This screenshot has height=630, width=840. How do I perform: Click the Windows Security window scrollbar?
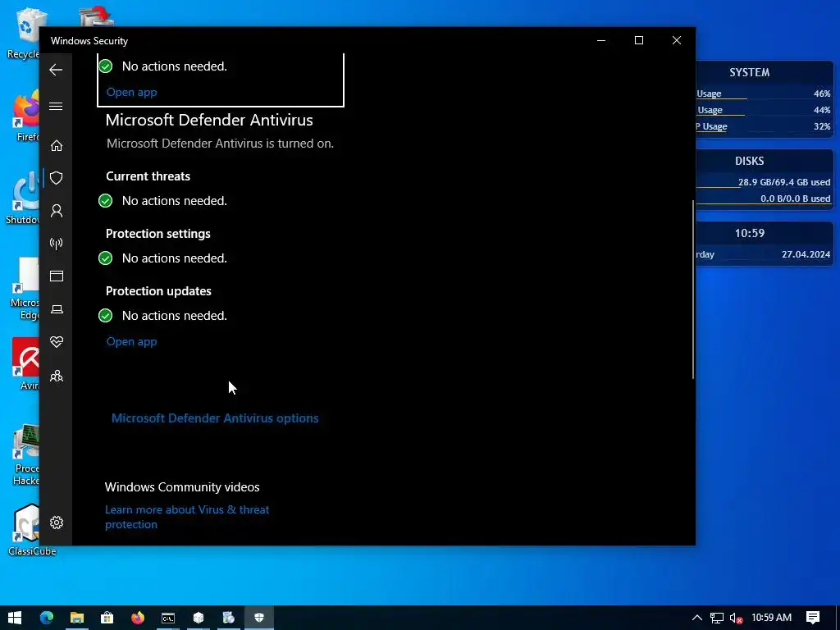[x=693, y=290]
